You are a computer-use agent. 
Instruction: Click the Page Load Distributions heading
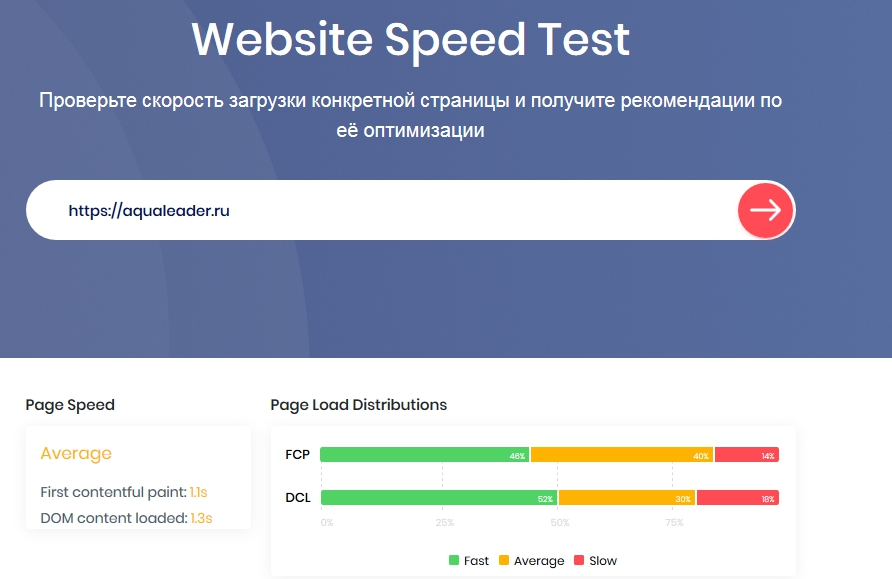point(358,405)
